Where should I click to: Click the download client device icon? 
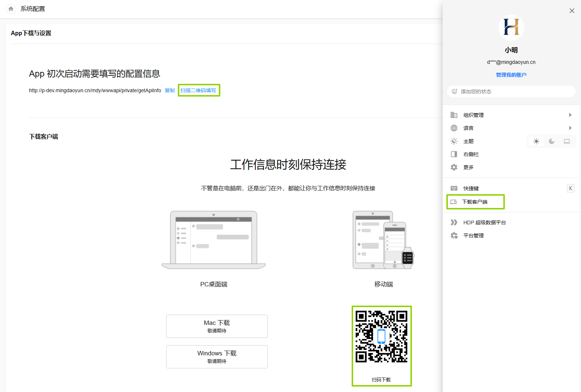pos(454,202)
